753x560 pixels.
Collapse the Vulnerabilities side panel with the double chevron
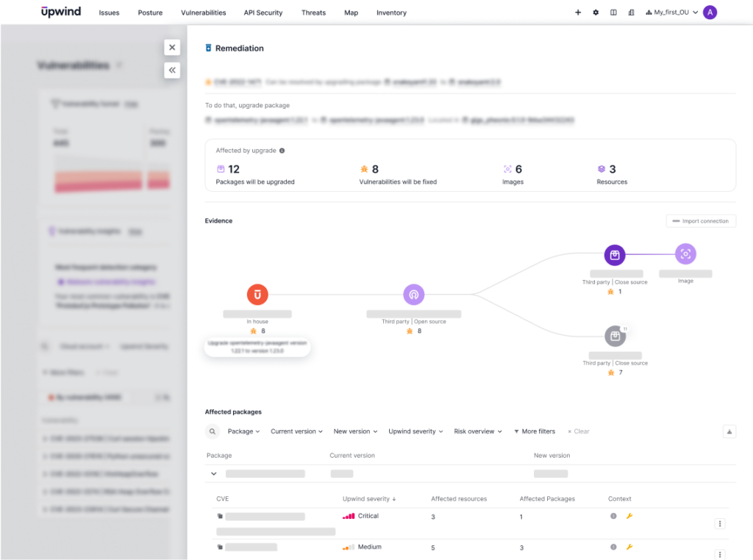171,70
